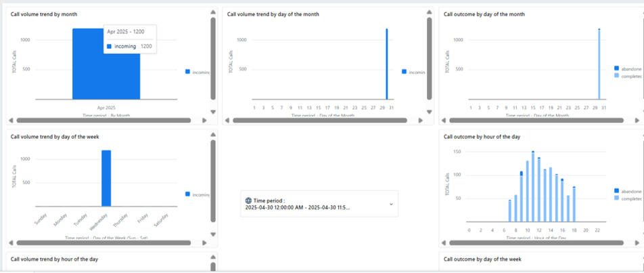
Task: Click right arrow under day of the week chart
Action: (x=205, y=243)
